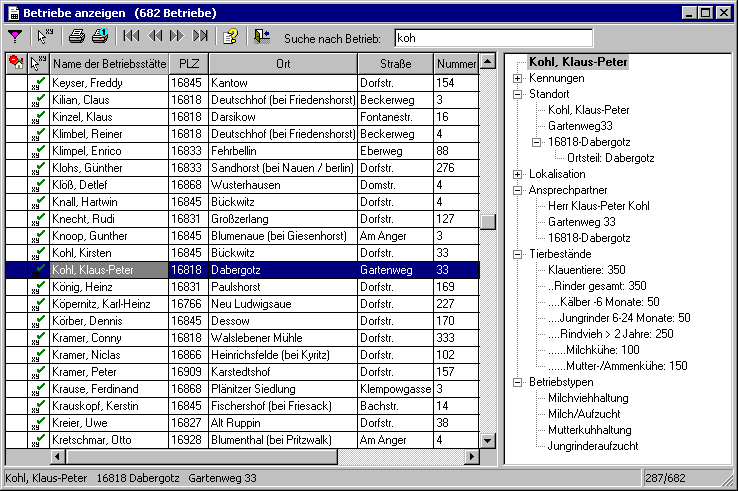Select tree root Kohl, Klaus-Peter

[x=578, y=62]
